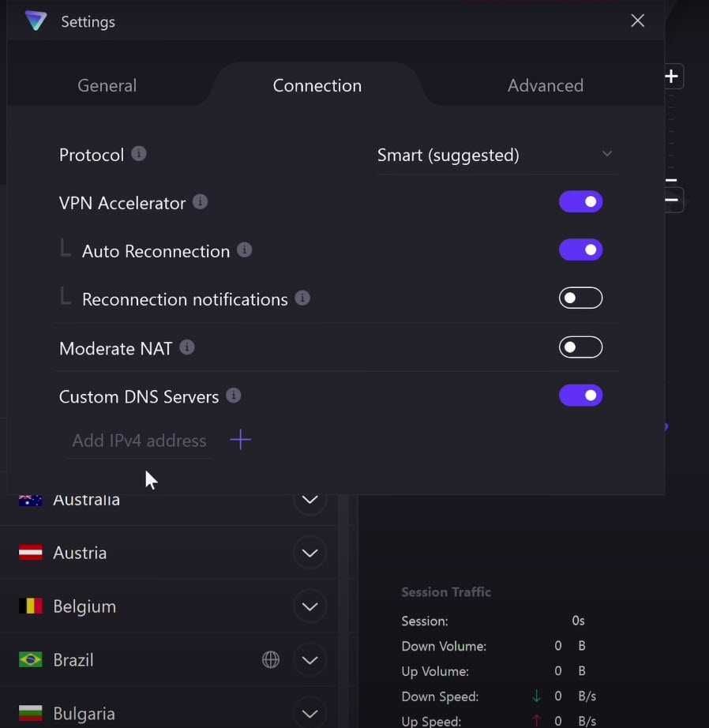This screenshot has width=709, height=728.
Task: Click the globe icon next to Brazil
Action: click(271, 659)
